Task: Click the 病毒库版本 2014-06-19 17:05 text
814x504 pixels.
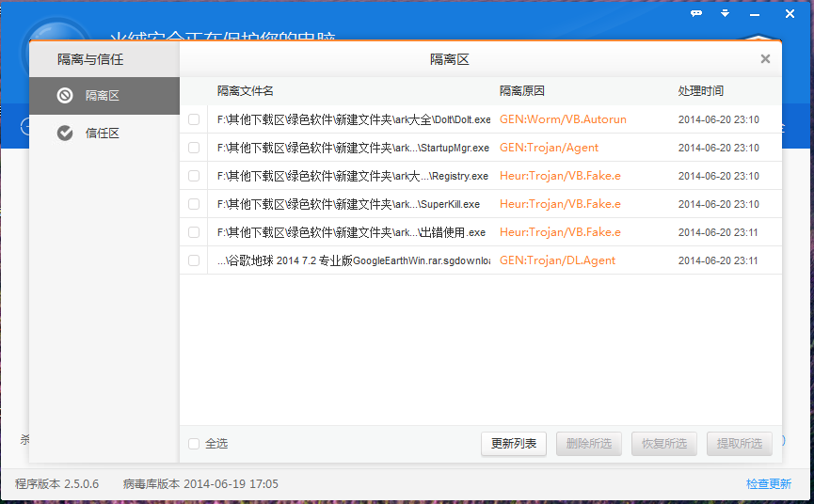Action: [200, 483]
